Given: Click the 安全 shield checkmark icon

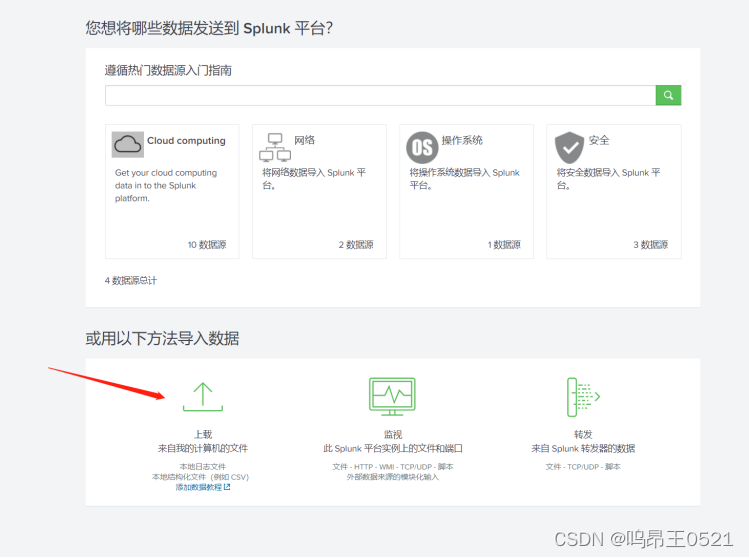Looking at the screenshot, I should point(569,147).
